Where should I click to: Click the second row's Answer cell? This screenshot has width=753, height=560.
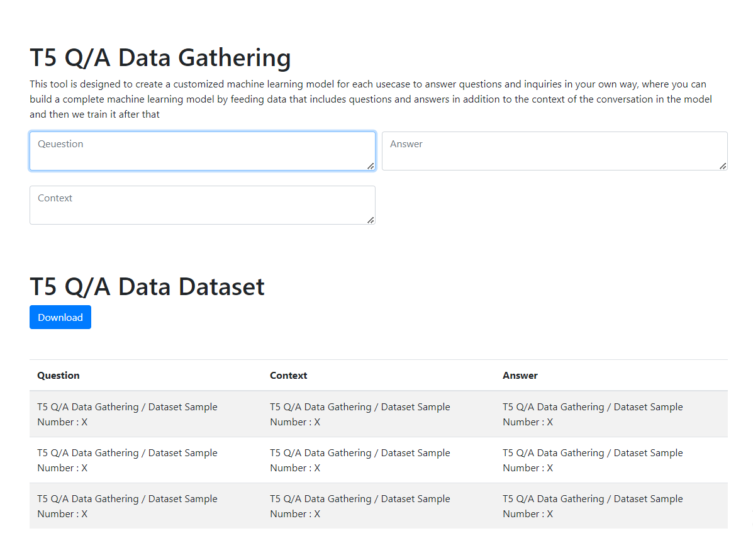click(593, 461)
